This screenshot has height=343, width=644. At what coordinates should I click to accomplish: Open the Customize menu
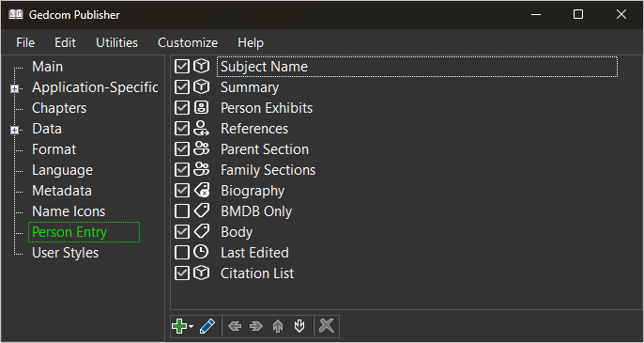[188, 43]
